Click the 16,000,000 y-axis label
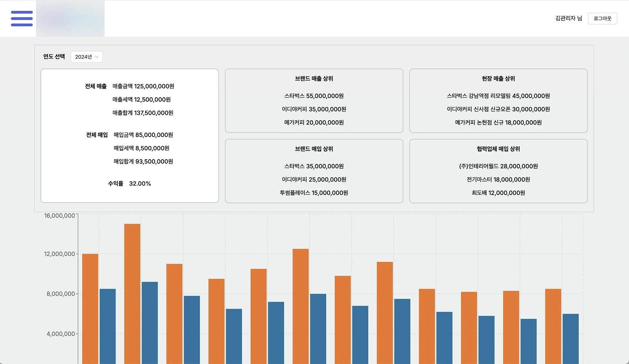 59,216
